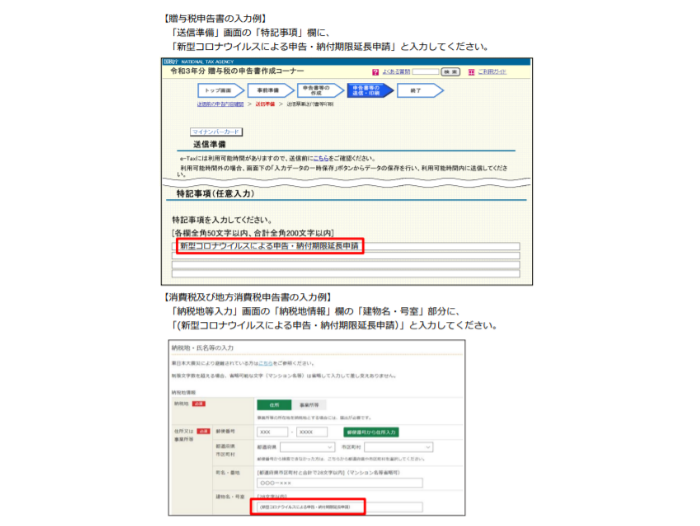The width and height of the screenshot is (700, 526).
Task: Open the 市区町村 dropdown
Action: point(401,447)
